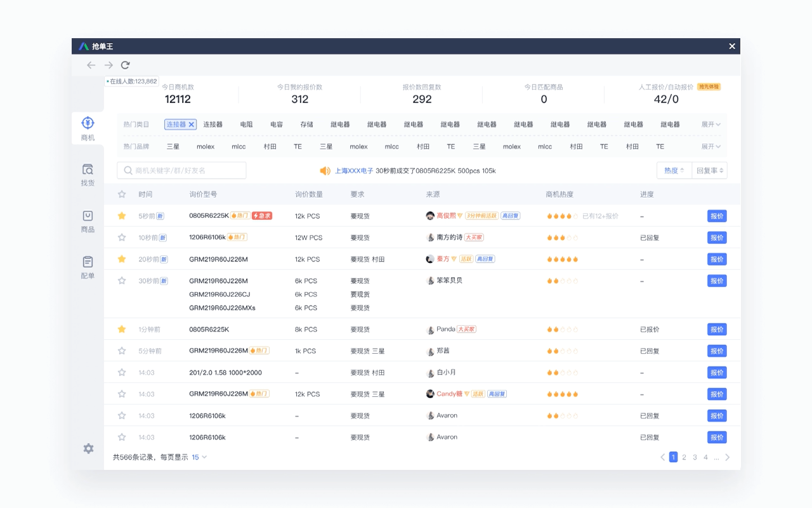812x508 pixels.
Task: Unstar the 0805R6225K 12k PCS row
Action: point(122,216)
